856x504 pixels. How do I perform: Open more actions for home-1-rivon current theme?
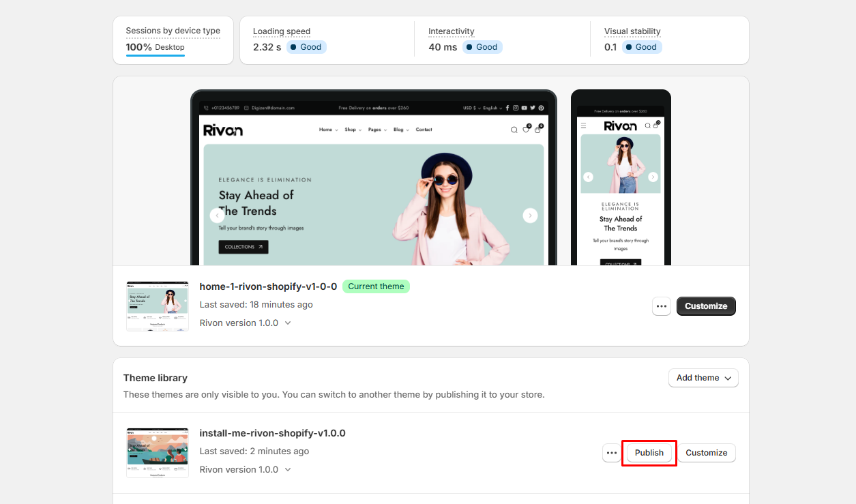pyautogui.click(x=662, y=306)
